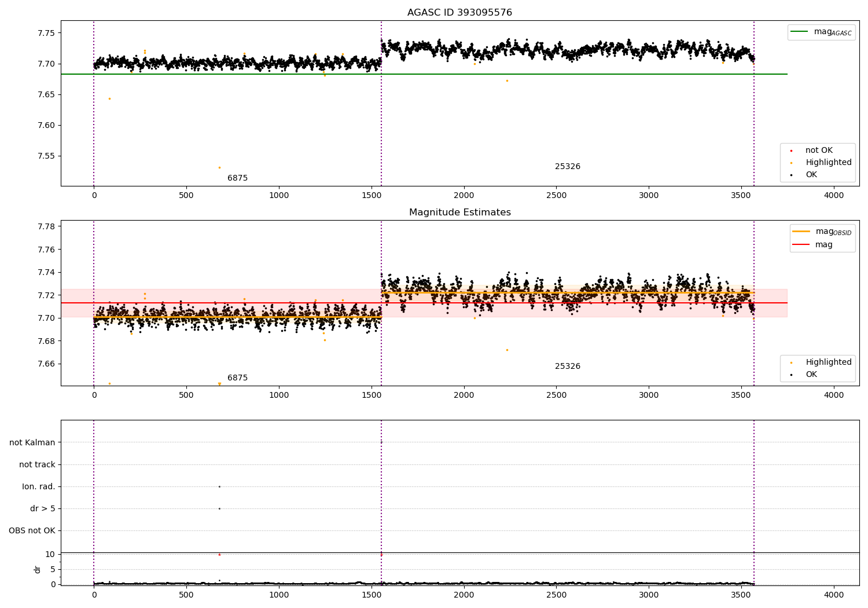
Task: Click the "Ion. rad." axis label
Action: 39,487
